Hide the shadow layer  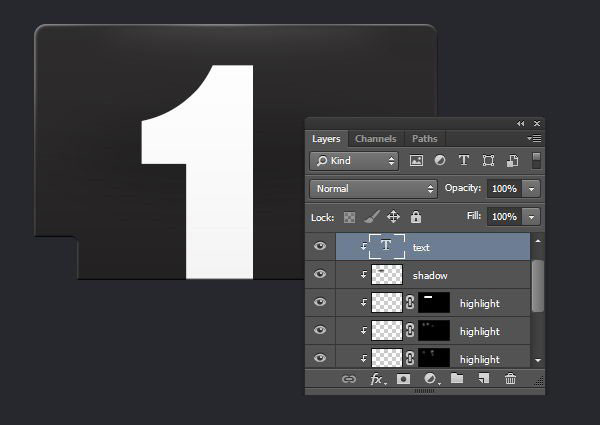coord(320,274)
